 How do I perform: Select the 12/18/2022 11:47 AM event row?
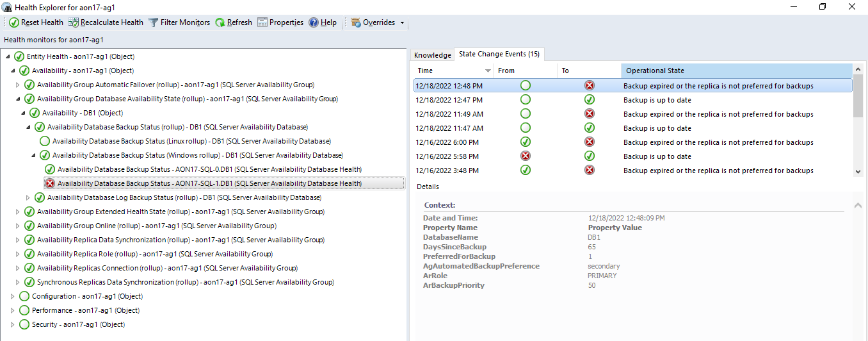click(632, 128)
